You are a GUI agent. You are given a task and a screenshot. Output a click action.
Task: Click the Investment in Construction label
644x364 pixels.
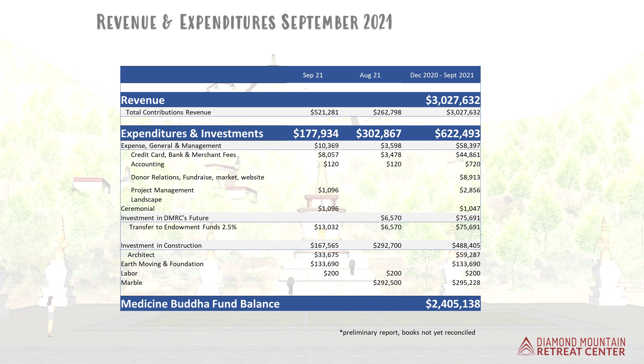[161, 245]
